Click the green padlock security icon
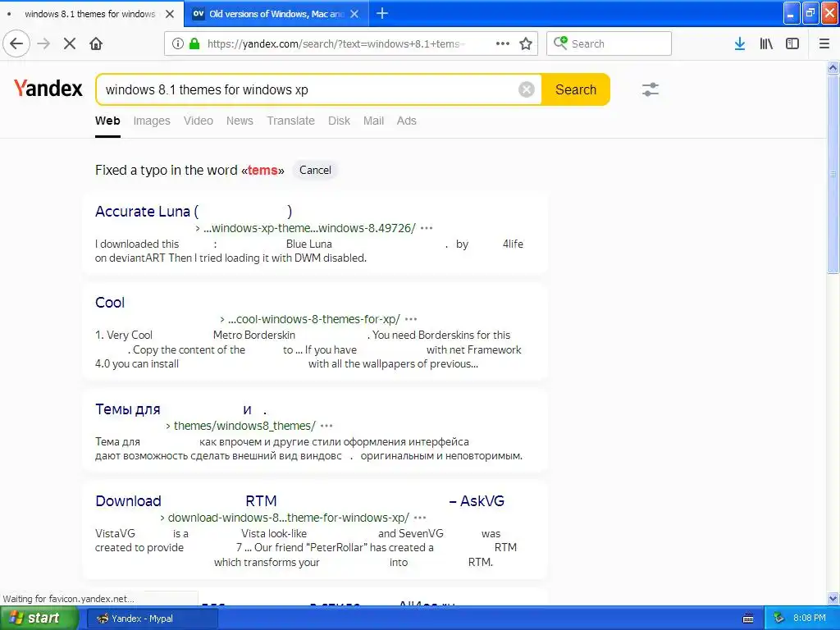This screenshot has width=840, height=630. [194, 44]
